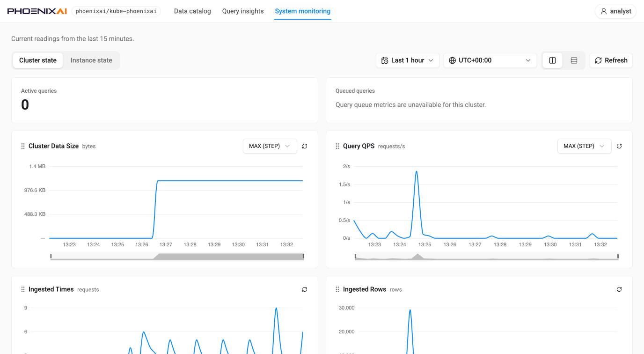Select the Cluster state tab
Viewport: 644px width, 354px height.
(x=38, y=60)
